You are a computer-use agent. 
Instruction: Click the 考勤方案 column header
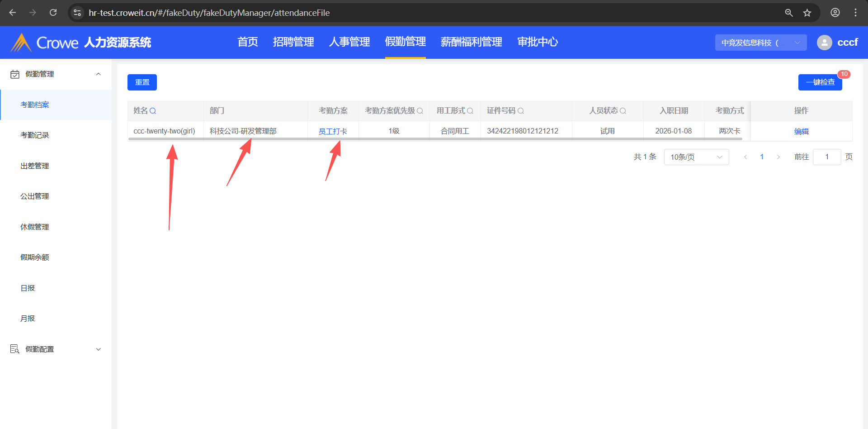click(333, 111)
